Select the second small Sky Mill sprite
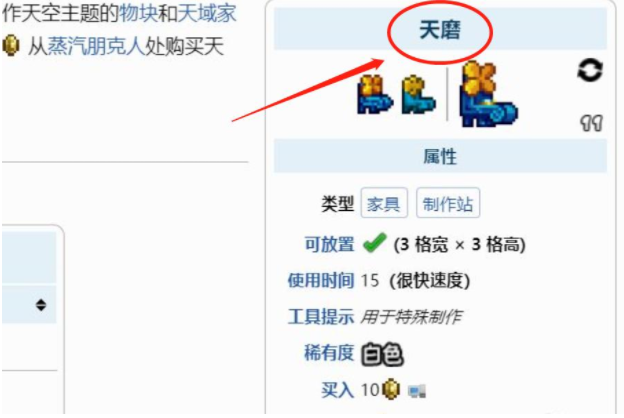The height and width of the screenshot is (418, 624). click(419, 95)
